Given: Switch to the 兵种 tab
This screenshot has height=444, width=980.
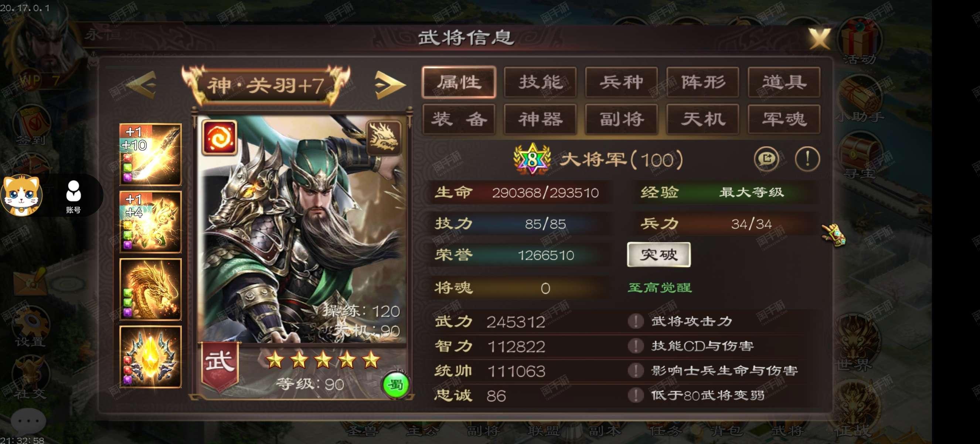Looking at the screenshot, I should point(622,82).
